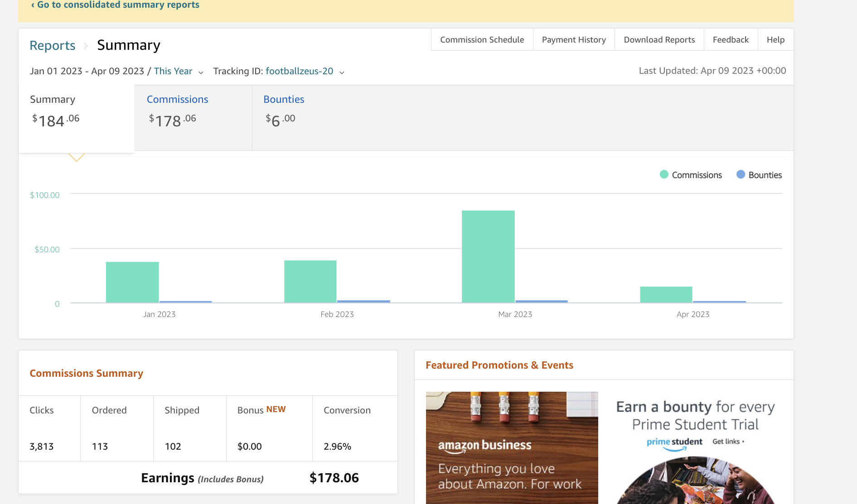
Task: Select the Summary $184.06 tab
Action: (77, 119)
